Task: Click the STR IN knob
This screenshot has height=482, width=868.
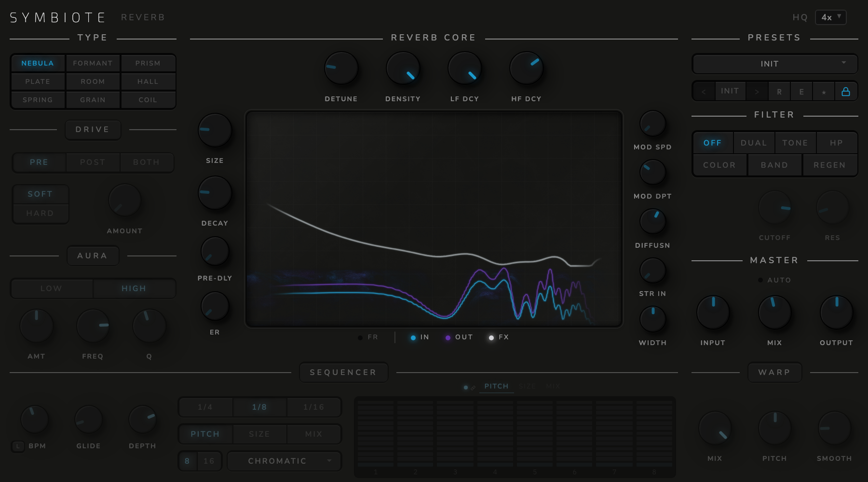Action: tap(652, 270)
